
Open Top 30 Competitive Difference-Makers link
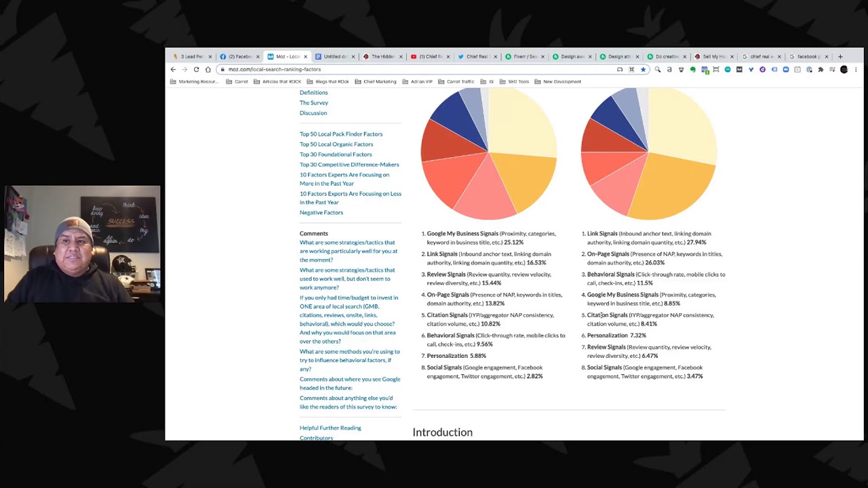coord(349,164)
